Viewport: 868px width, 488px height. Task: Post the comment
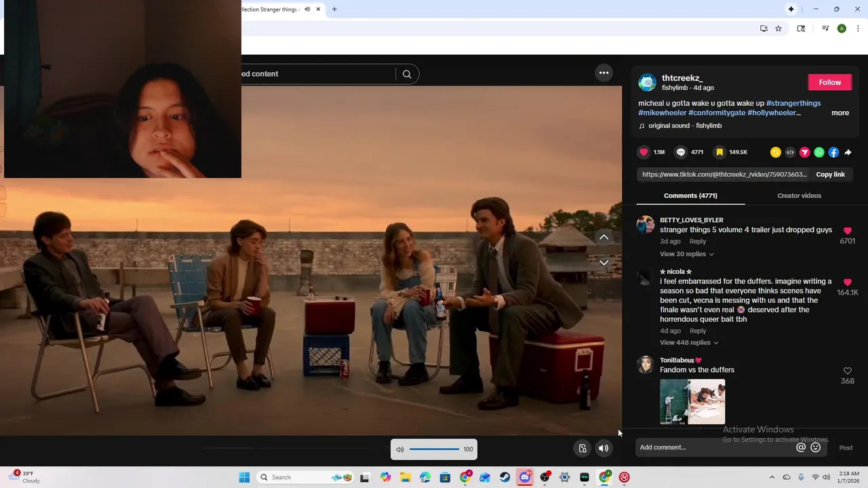pos(846,447)
